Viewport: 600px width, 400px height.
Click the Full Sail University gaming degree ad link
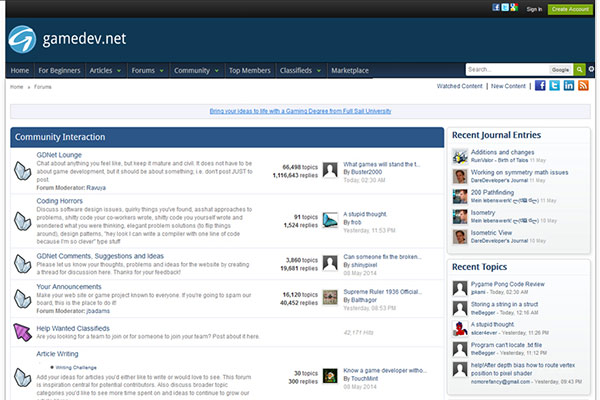[300, 111]
